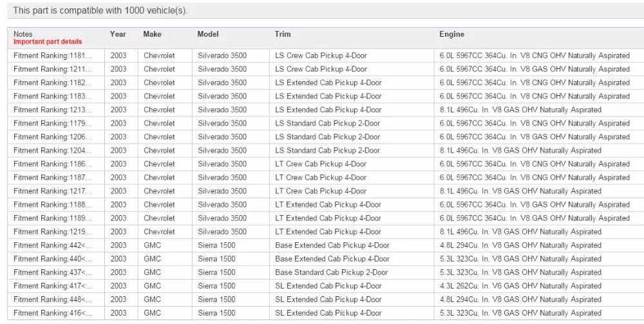
Task: Select the 'Fitment Ranking:1189...' notes cell
Action: [56, 218]
